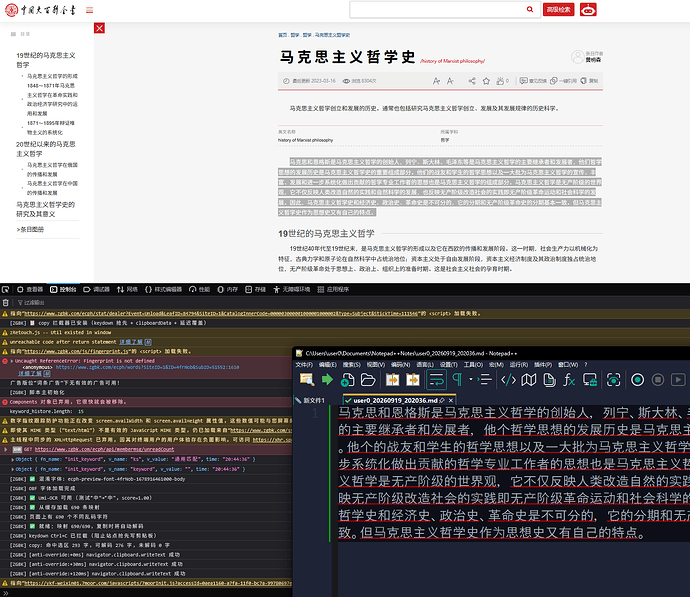Viewport: 690px width, 597px height.
Task: Click the article search input field
Action: (438, 9)
